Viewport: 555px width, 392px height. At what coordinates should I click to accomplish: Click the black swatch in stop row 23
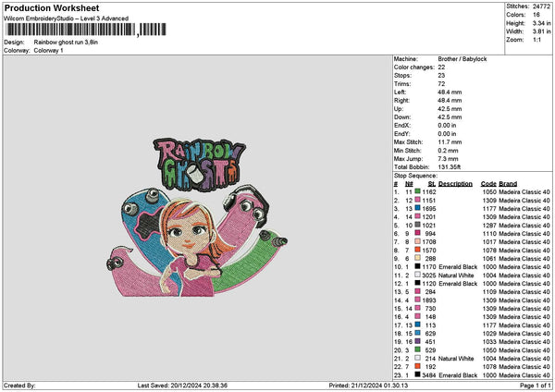click(418, 375)
